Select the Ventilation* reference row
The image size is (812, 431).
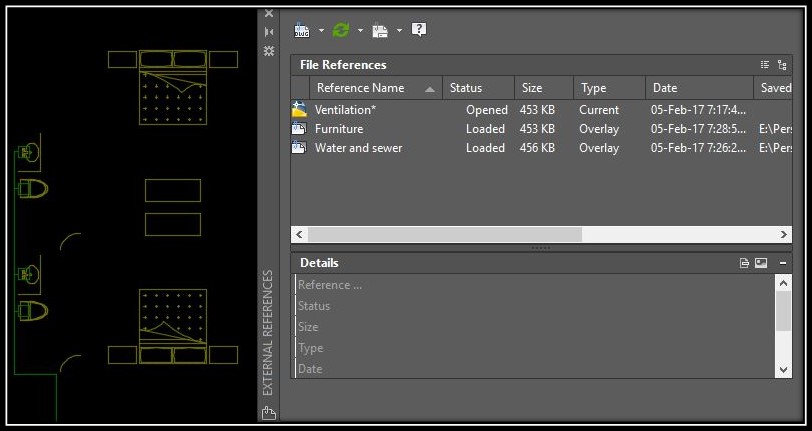coord(541,110)
